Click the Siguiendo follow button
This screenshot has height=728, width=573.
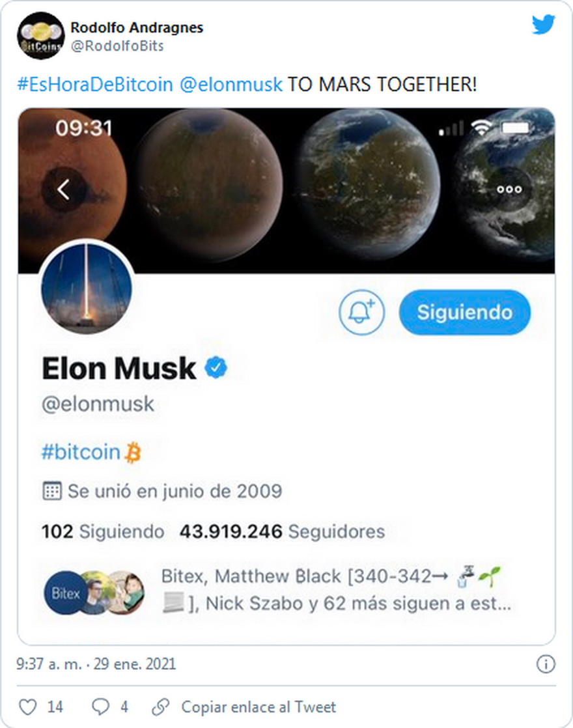tap(465, 312)
